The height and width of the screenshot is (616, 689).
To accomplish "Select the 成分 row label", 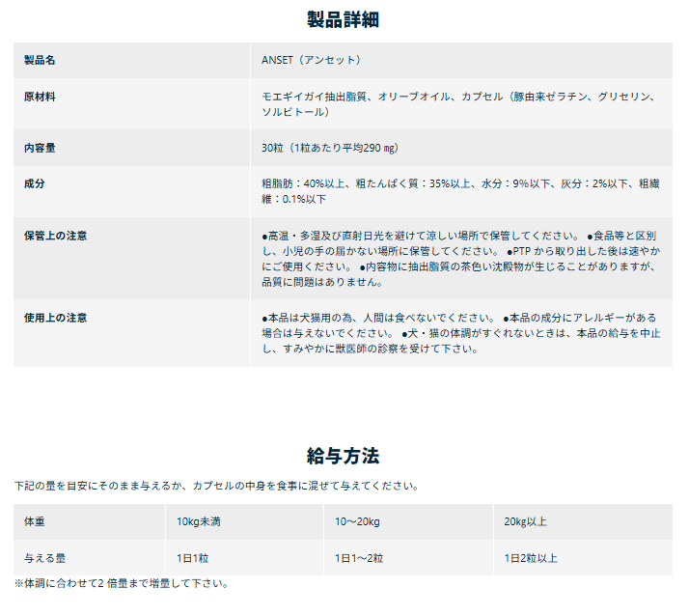I will pyautogui.click(x=34, y=183).
